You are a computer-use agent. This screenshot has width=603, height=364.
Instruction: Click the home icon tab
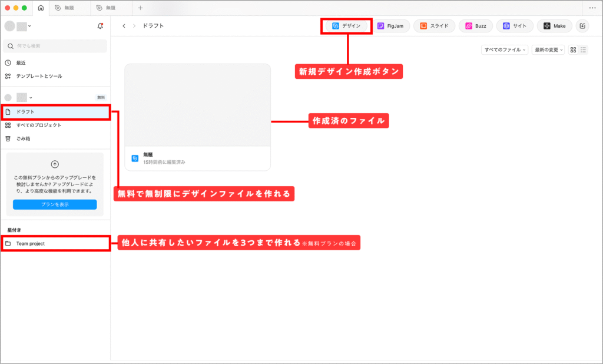tap(41, 8)
